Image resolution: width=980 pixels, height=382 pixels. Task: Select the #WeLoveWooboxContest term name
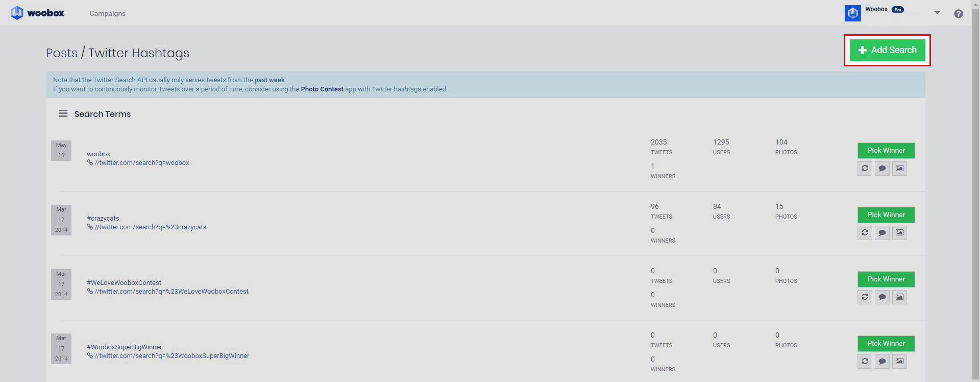point(124,283)
